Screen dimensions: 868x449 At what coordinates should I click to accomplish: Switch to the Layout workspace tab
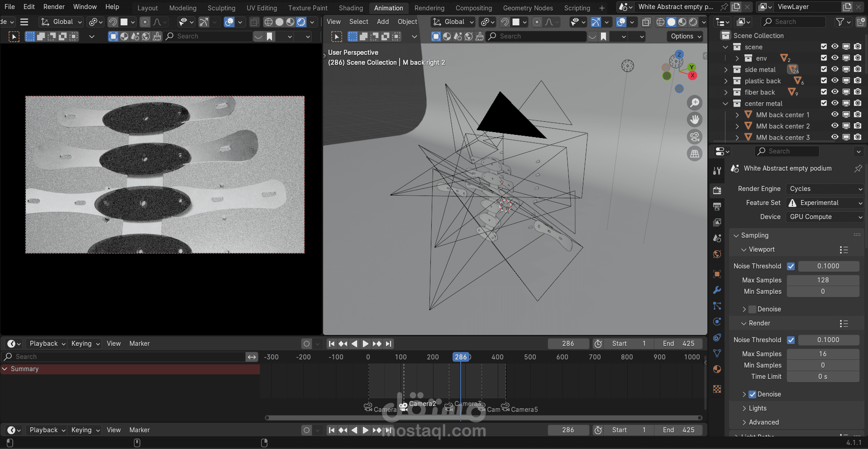[148, 8]
